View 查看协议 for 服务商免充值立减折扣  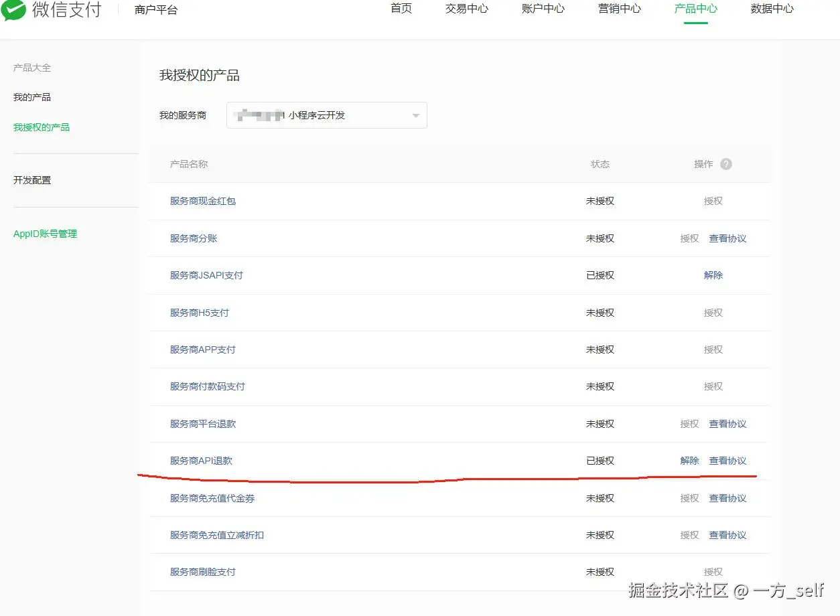tap(728, 535)
